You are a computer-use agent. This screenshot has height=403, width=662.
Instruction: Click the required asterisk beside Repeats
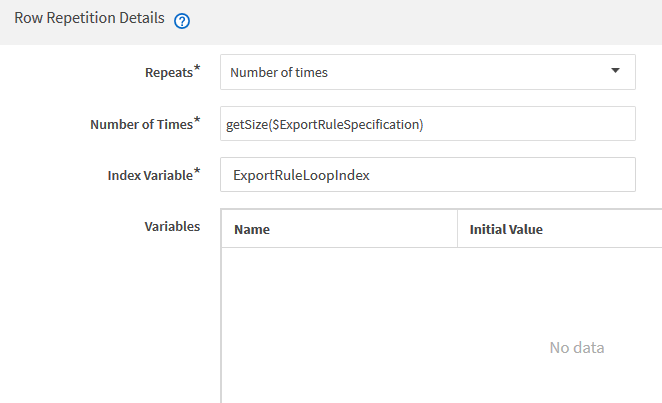tap(197, 69)
